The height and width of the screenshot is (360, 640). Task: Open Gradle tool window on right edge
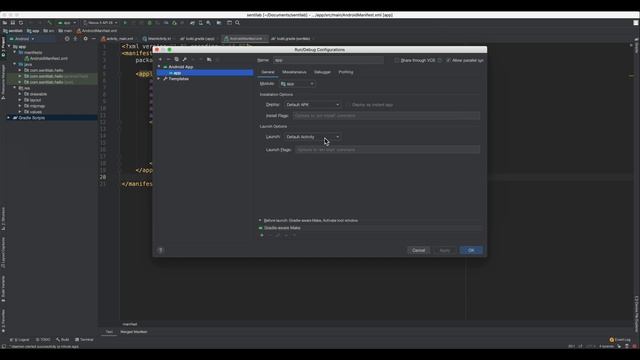coord(636,46)
